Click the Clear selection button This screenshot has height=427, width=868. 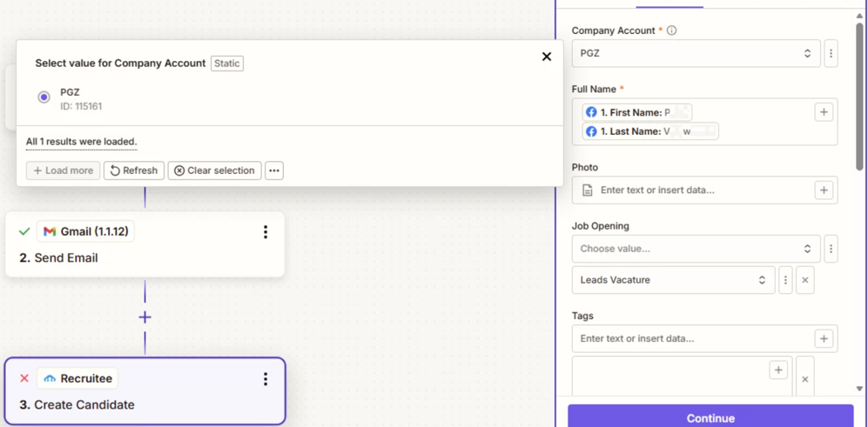(x=214, y=170)
